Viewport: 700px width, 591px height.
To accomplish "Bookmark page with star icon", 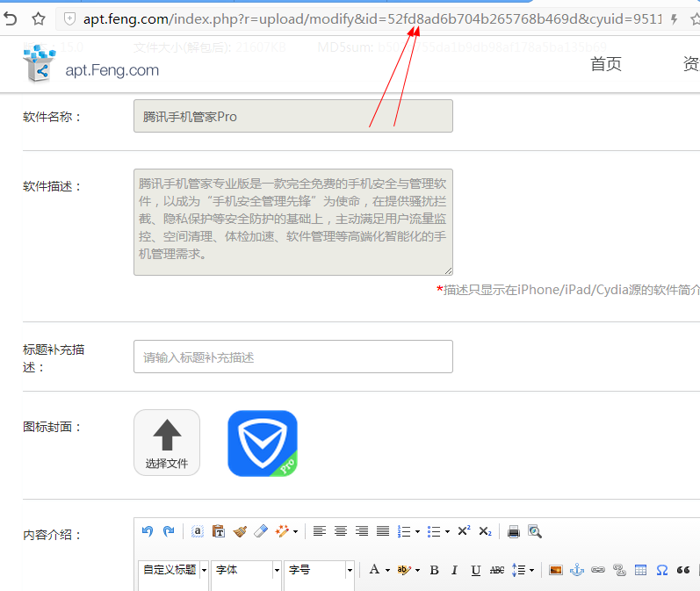I will pos(39,18).
